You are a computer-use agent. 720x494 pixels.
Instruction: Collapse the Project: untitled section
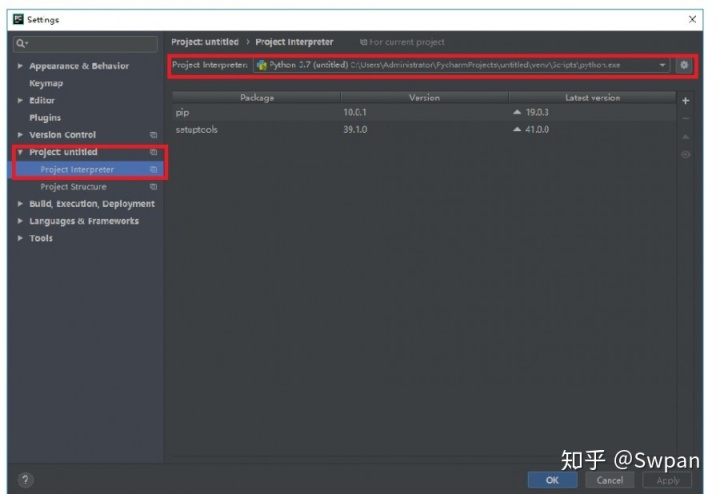20,152
